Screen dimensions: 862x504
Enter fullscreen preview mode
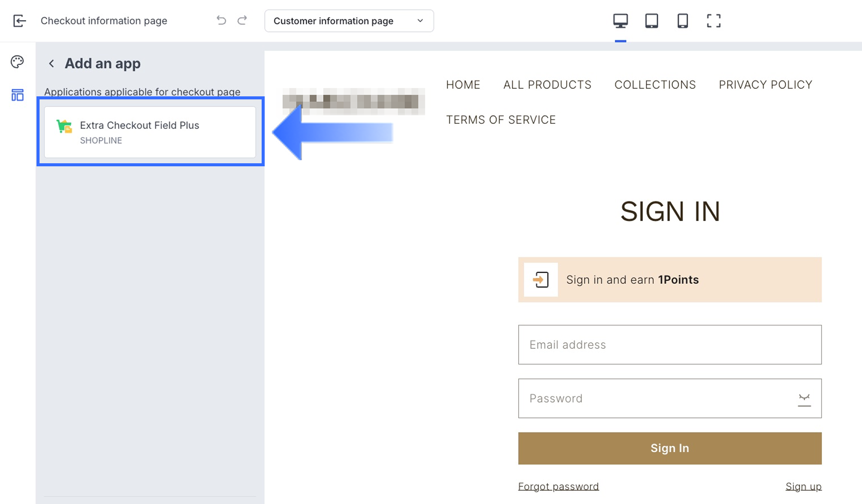[x=713, y=21]
